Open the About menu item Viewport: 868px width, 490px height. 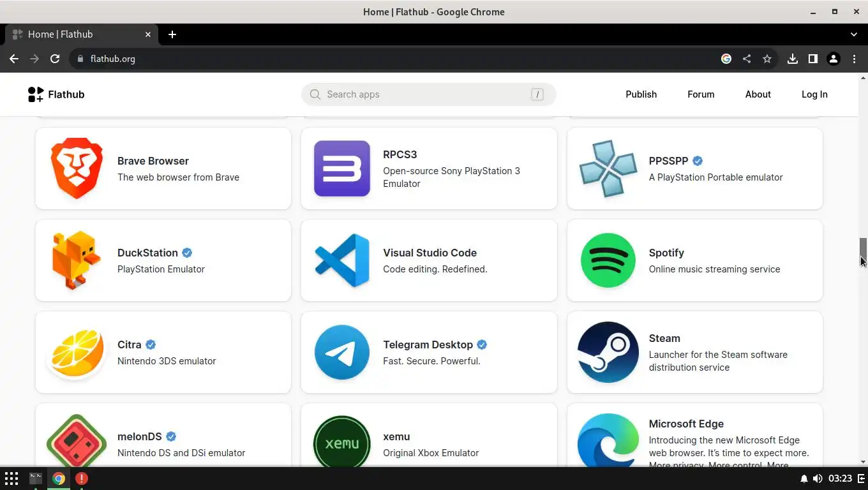758,94
